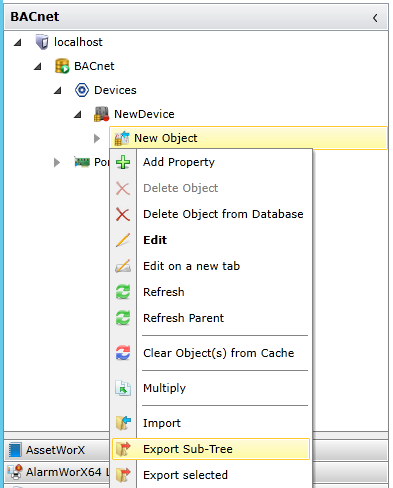The image size is (393, 488).
Task: Click the Import folder icon
Action: 123,423
